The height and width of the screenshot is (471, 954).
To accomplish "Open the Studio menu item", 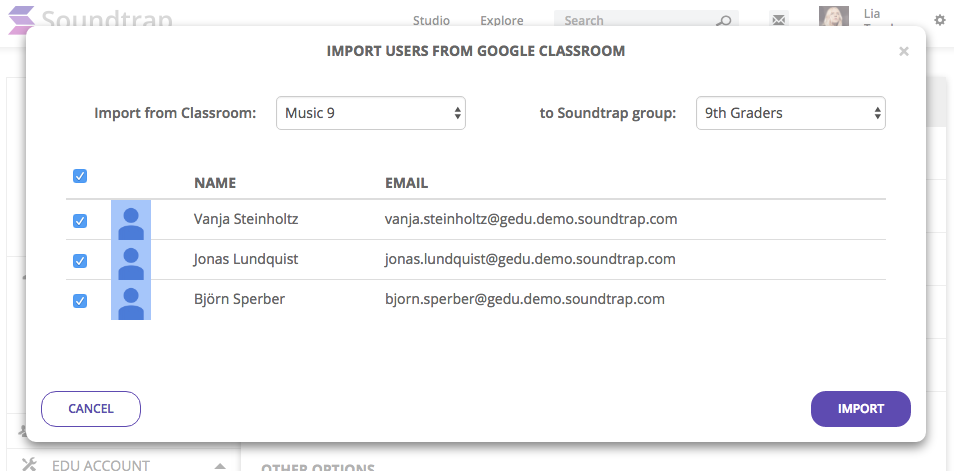I will pyautogui.click(x=431, y=20).
